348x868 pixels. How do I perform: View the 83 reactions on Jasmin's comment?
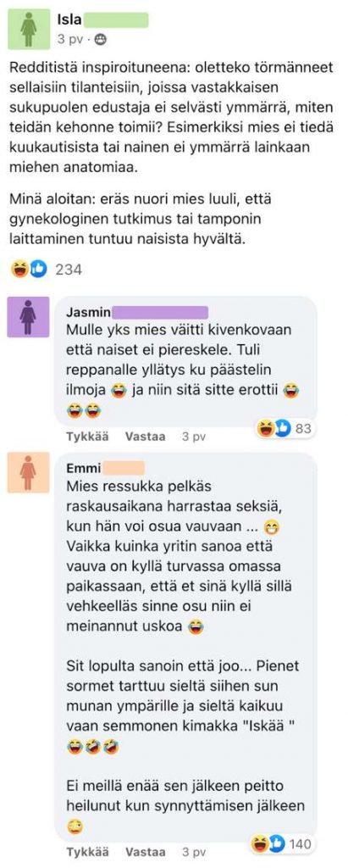(303, 428)
